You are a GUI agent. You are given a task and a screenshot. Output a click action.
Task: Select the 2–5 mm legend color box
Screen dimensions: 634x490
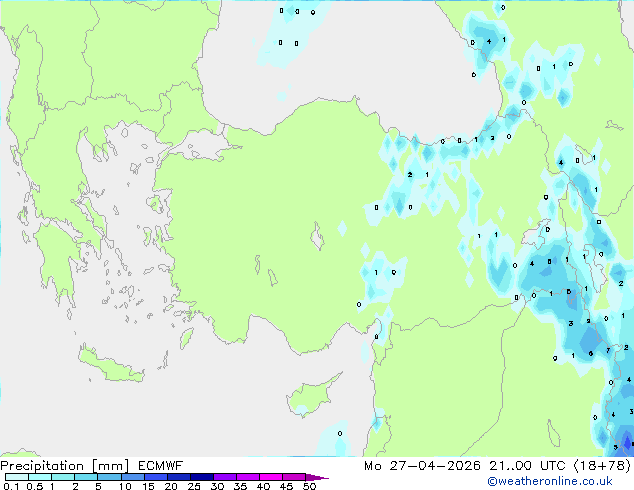(x=86, y=477)
